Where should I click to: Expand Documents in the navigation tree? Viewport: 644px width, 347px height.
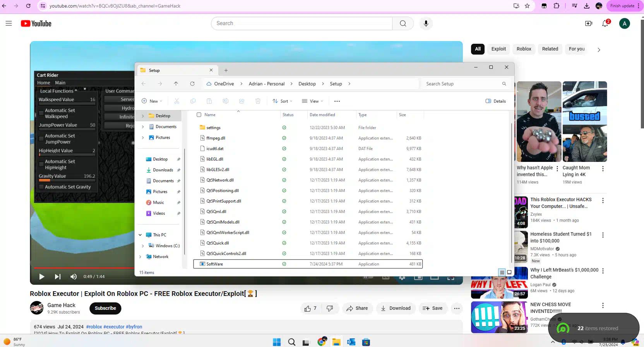pyautogui.click(x=143, y=127)
